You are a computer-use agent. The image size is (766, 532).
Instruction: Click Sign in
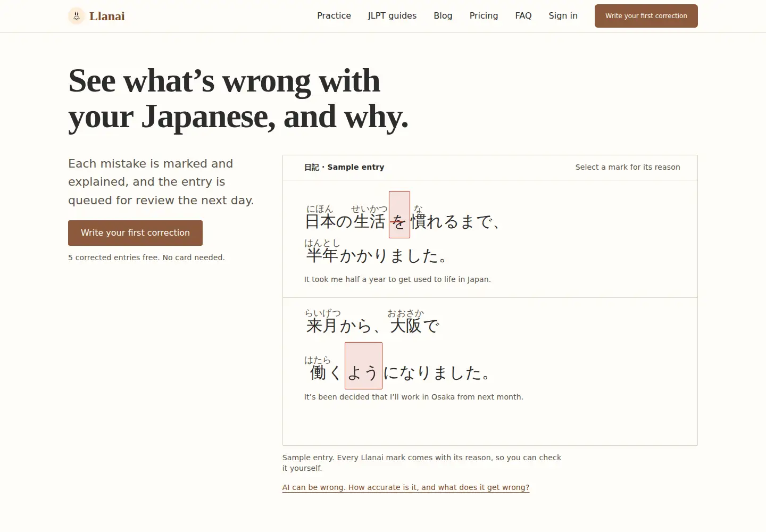[x=563, y=16]
